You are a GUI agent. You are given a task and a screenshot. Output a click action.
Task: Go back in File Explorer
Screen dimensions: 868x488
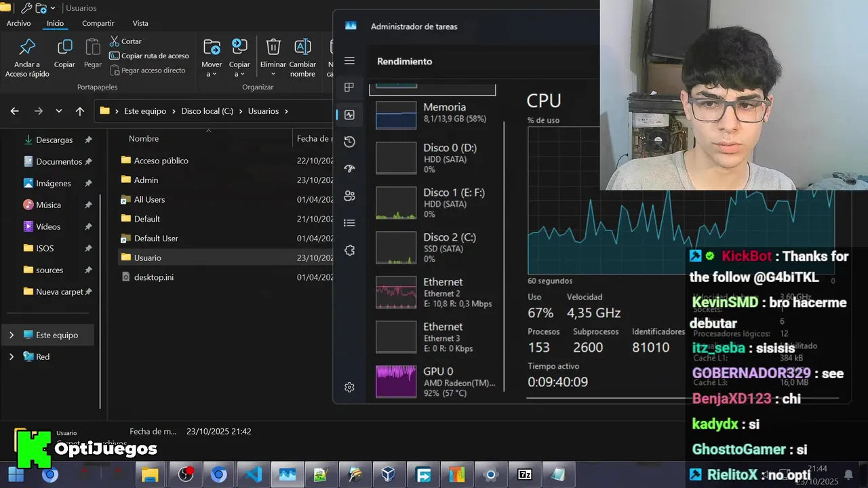15,111
